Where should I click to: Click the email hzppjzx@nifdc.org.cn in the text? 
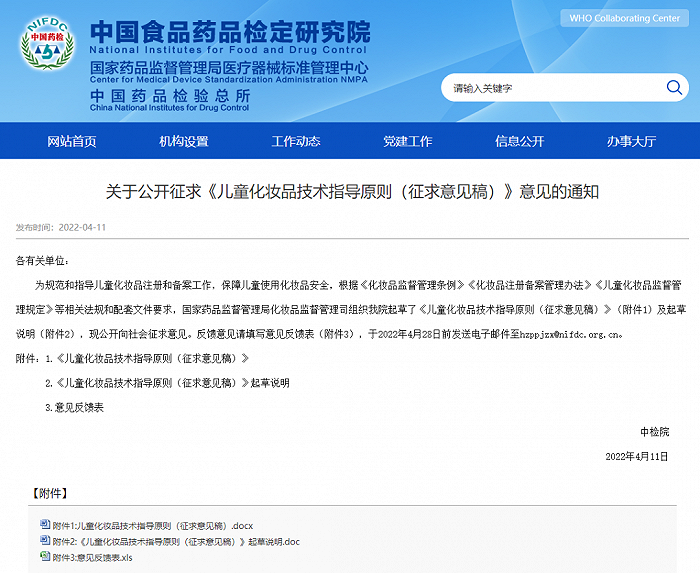(569, 334)
